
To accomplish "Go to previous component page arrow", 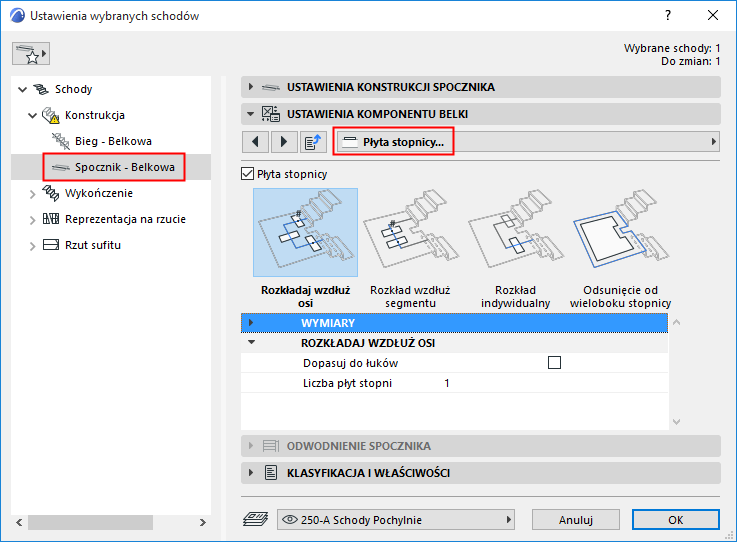I will tap(255, 142).
